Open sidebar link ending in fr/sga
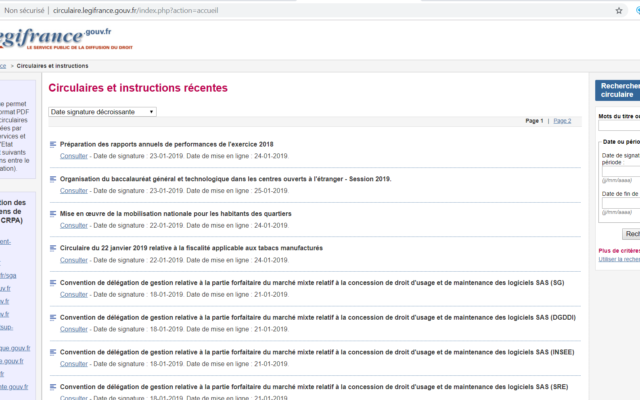This screenshot has height=400, width=640. click(x=8, y=276)
